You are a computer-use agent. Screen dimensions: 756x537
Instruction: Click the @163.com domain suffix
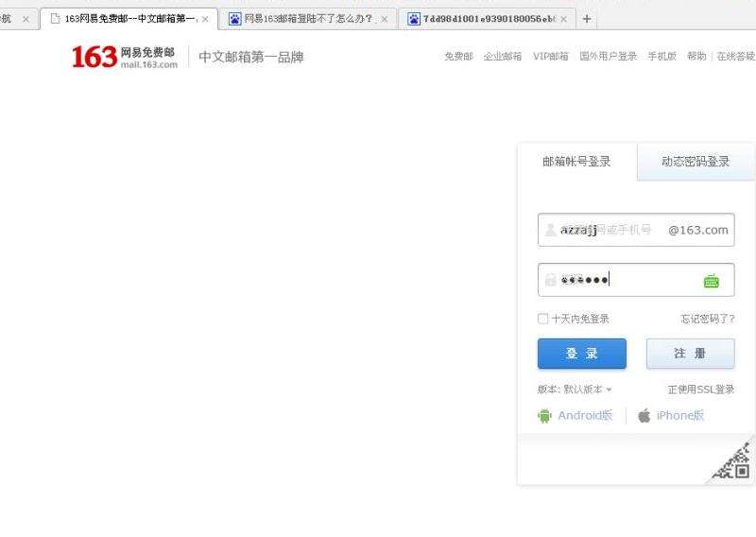[698, 230]
